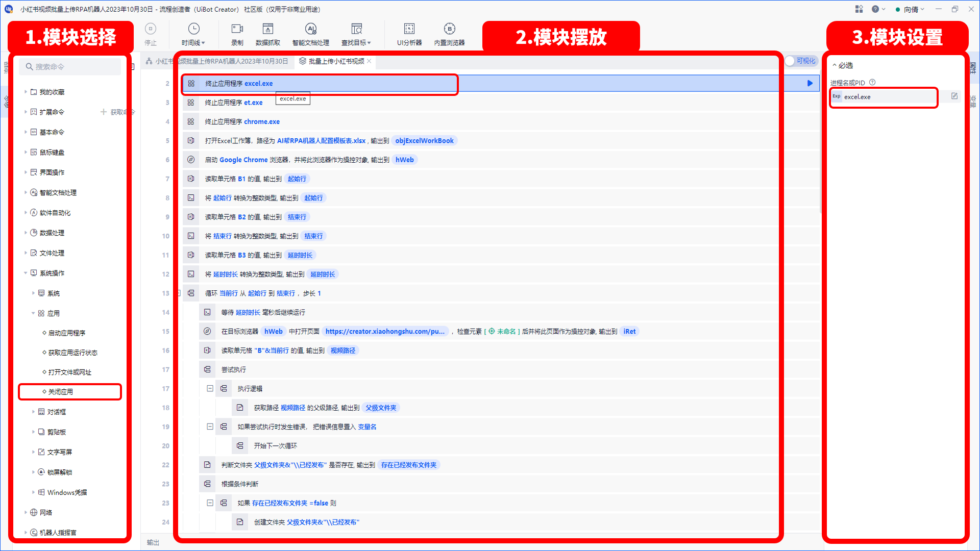This screenshot has width=980, height=551.
Task: Select the Start Application (启动应用程序) command
Action: [67, 333]
